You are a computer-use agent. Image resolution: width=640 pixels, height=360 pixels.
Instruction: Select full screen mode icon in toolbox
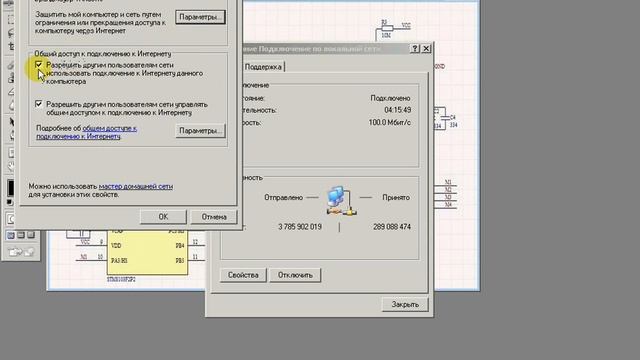[x=31, y=235]
